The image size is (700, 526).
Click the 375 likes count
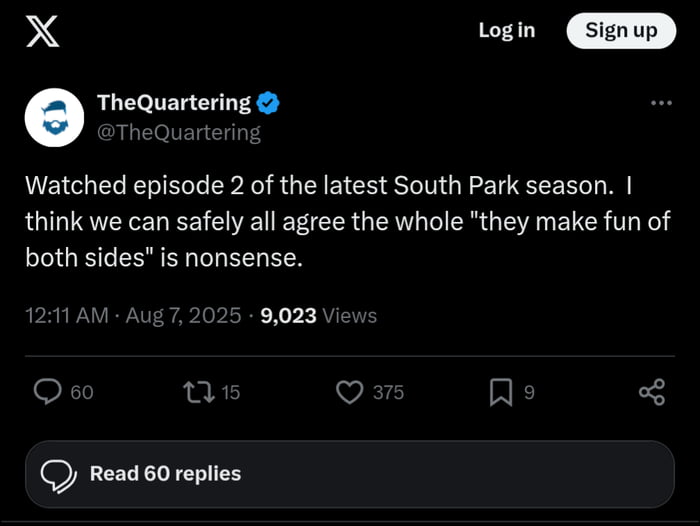tap(388, 393)
